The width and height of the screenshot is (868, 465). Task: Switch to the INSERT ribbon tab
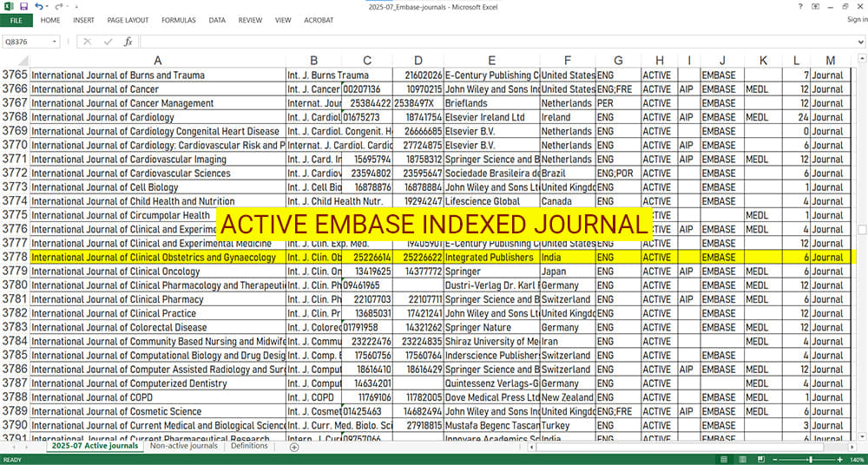[x=83, y=21]
